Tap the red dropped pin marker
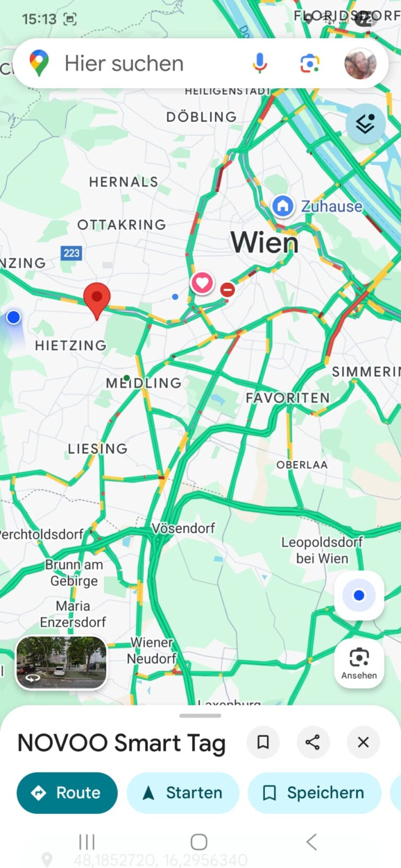The image size is (401, 868). point(97,299)
